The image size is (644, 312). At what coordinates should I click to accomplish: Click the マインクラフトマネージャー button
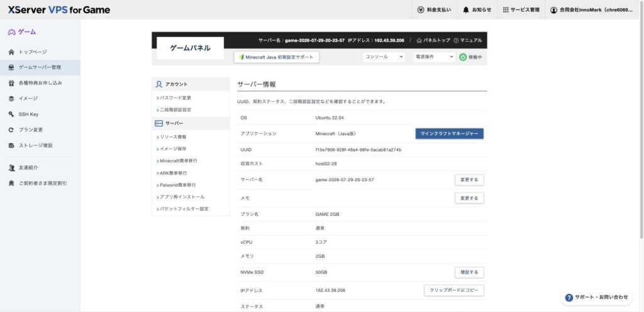point(449,134)
